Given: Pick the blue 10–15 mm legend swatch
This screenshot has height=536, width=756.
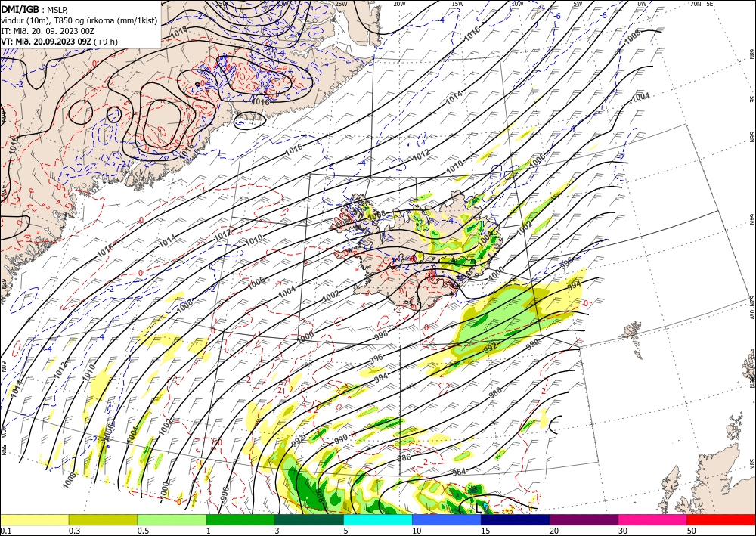Looking at the screenshot, I should click(447, 519).
